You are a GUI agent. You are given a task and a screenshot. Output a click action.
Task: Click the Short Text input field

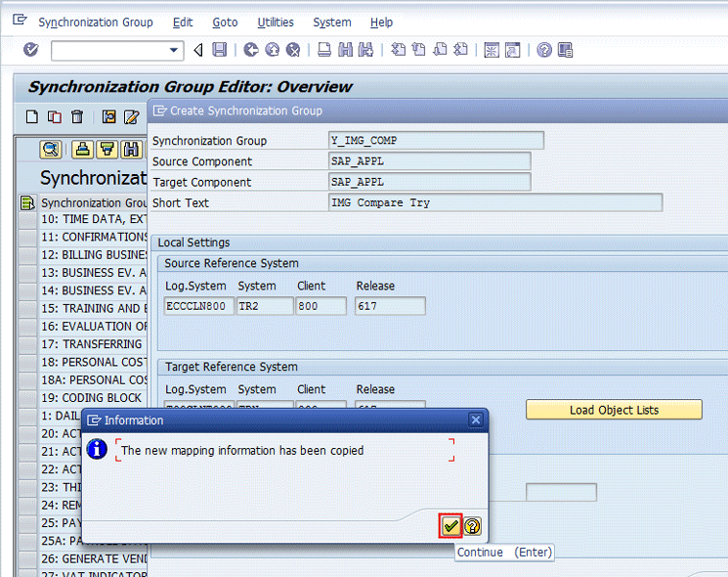tap(495, 203)
